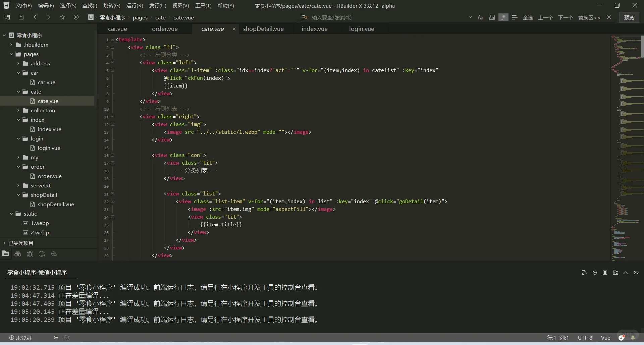This screenshot has width=644, height=345.
Task: Click the star bookmark icon
Action: [62, 17]
